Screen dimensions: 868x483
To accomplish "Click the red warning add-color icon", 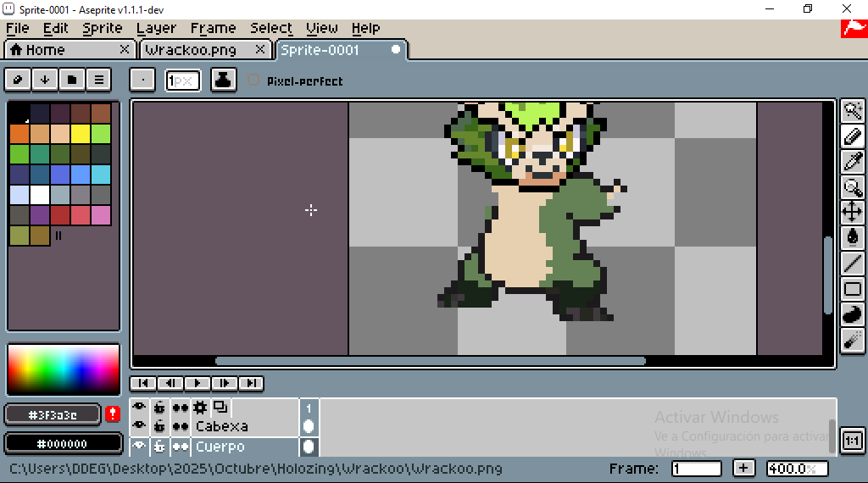I will 113,414.
